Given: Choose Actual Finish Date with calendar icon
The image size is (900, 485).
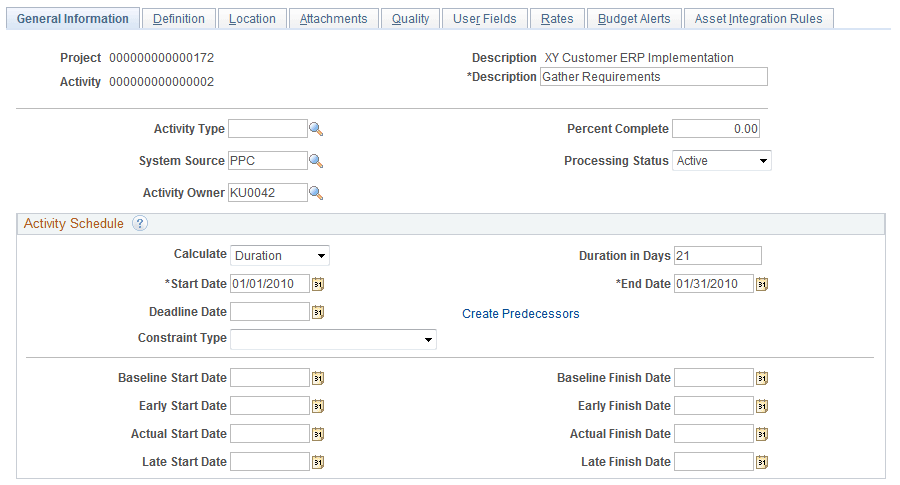Looking at the screenshot, I should click(762, 434).
